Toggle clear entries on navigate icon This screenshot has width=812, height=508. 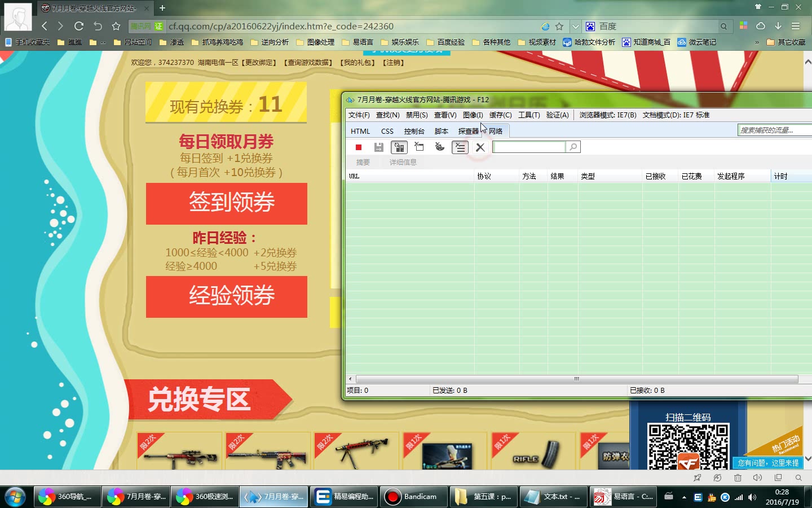point(460,147)
